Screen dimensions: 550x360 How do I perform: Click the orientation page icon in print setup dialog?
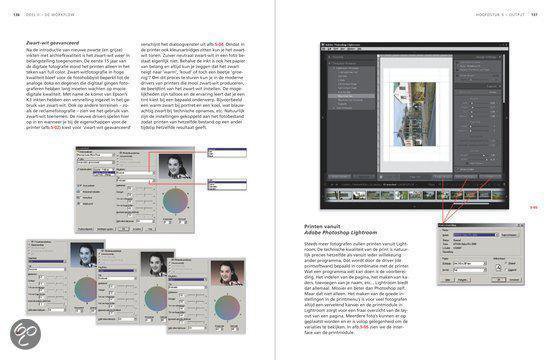click(x=499, y=268)
